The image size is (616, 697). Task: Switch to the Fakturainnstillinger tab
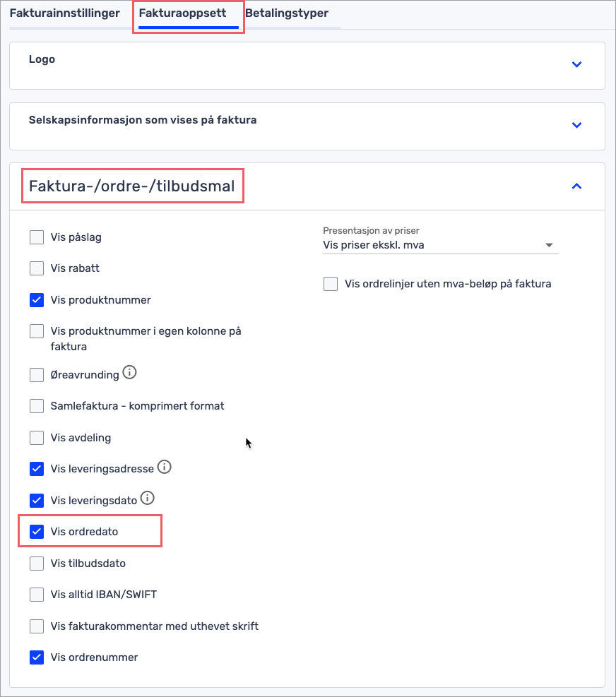pos(65,13)
